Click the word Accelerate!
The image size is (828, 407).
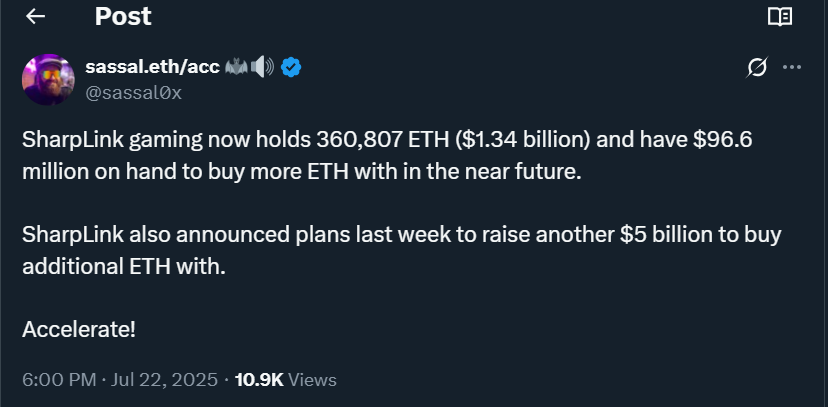[79, 330]
